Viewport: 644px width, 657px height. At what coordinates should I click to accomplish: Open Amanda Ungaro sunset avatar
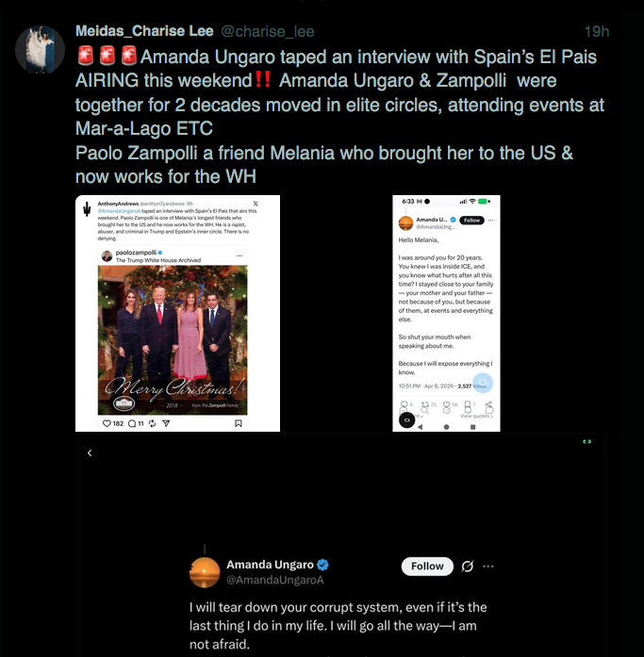point(205,573)
